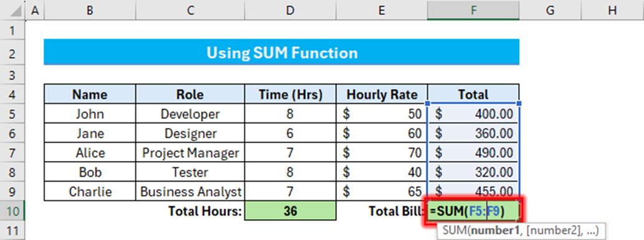Image resolution: width=644 pixels, height=240 pixels.
Task: Click Jane's hours value 6
Action: (290, 133)
